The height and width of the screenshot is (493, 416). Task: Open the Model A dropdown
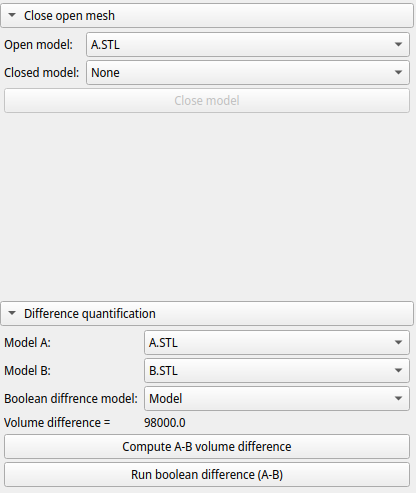(x=277, y=342)
